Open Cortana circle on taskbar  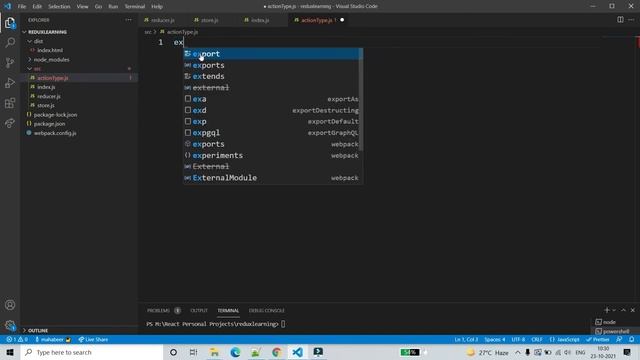pyautogui.click(x=173, y=352)
